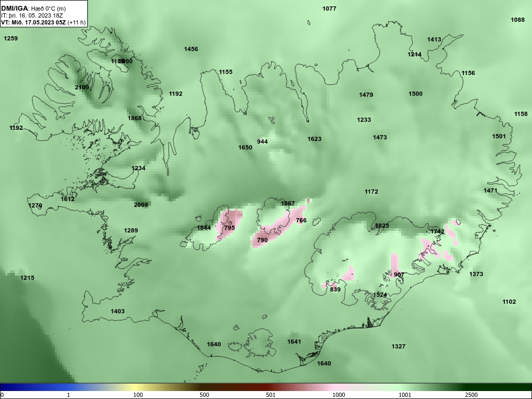Click the 1524 value
The height and width of the screenshot is (399, 532).
(380, 295)
